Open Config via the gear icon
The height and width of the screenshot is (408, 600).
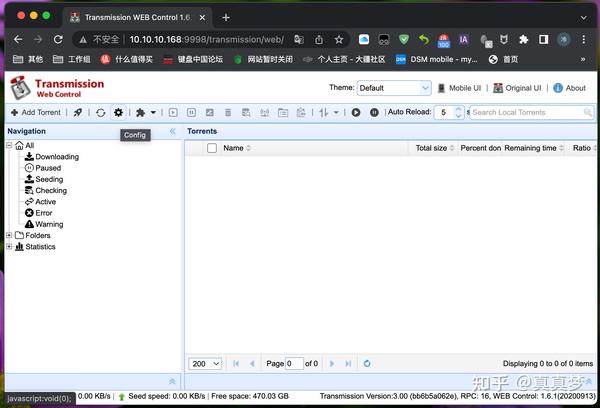119,113
